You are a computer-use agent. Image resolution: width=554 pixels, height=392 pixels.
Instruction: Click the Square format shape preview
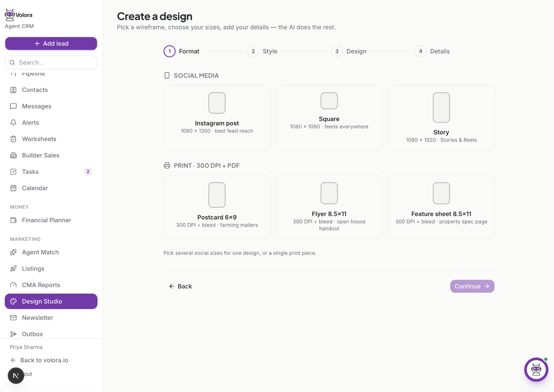click(329, 101)
